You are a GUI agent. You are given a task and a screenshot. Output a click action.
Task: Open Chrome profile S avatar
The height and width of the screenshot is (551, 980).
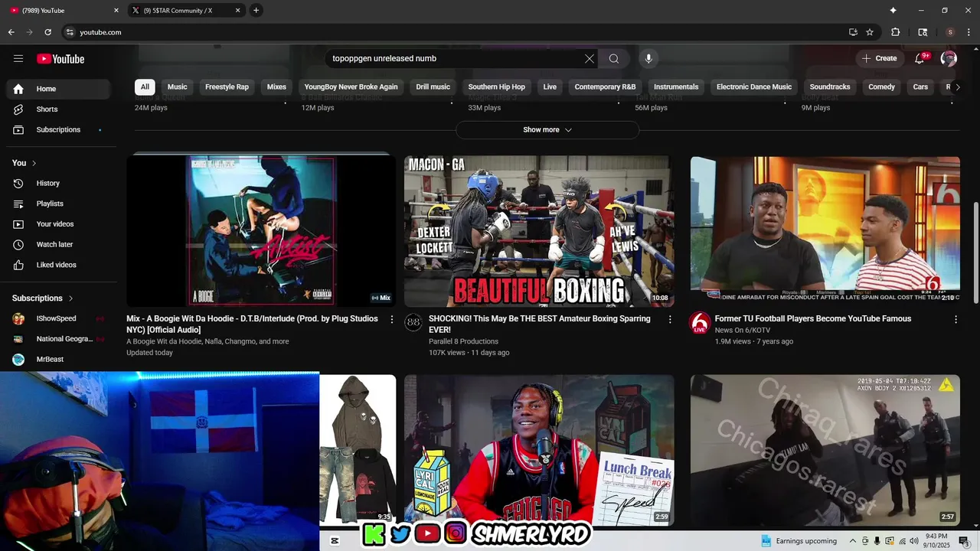[950, 32]
